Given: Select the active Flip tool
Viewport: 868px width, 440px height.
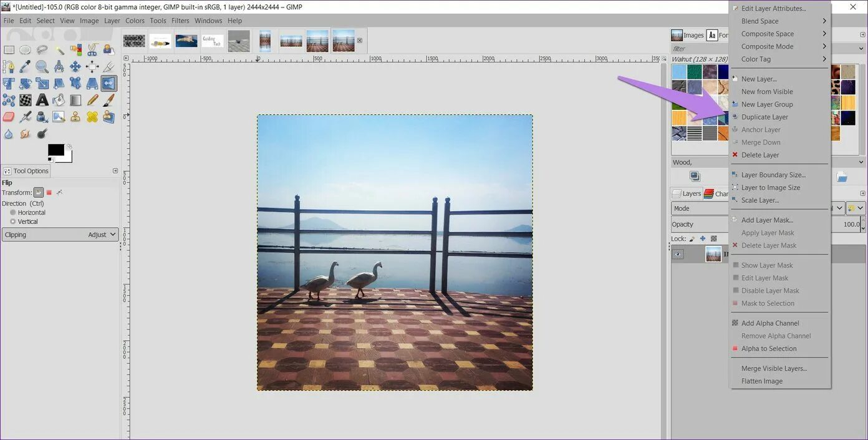Looking at the screenshot, I should (x=109, y=83).
